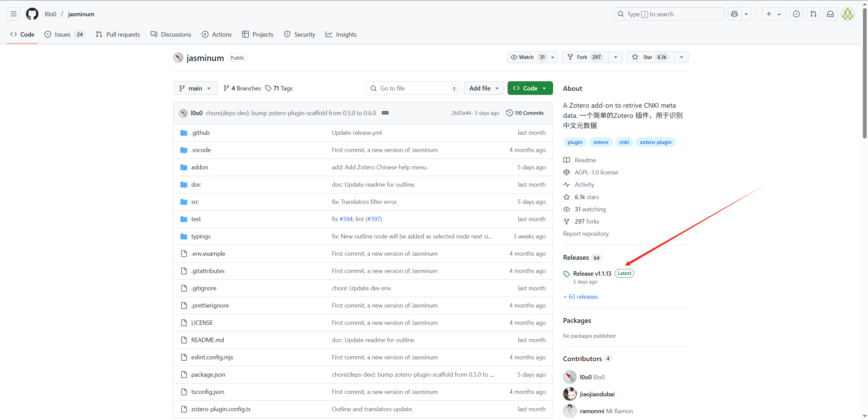868x420 pixels.
Task: Open the user avatar menu
Action: coord(848,14)
